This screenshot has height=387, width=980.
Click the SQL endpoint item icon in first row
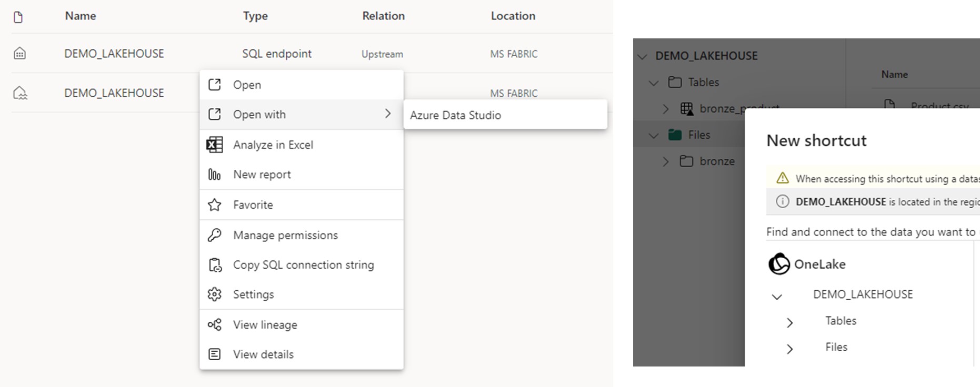tap(19, 53)
